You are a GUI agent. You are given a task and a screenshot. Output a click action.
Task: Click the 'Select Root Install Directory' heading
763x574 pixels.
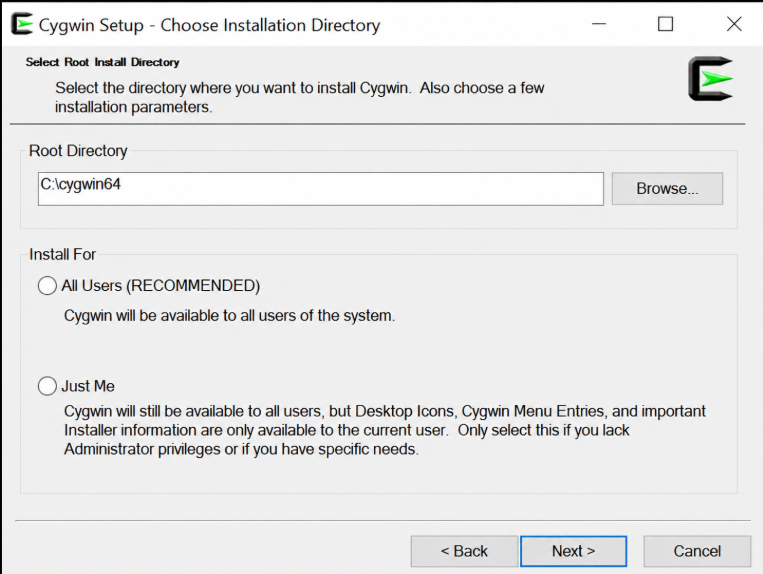tap(103, 62)
